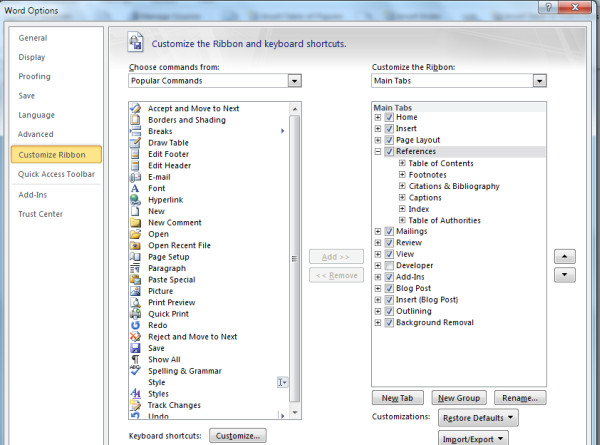Open the Restore Defaults dropdown button
The width and height of the screenshot is (600, 445).
[478, 418]
